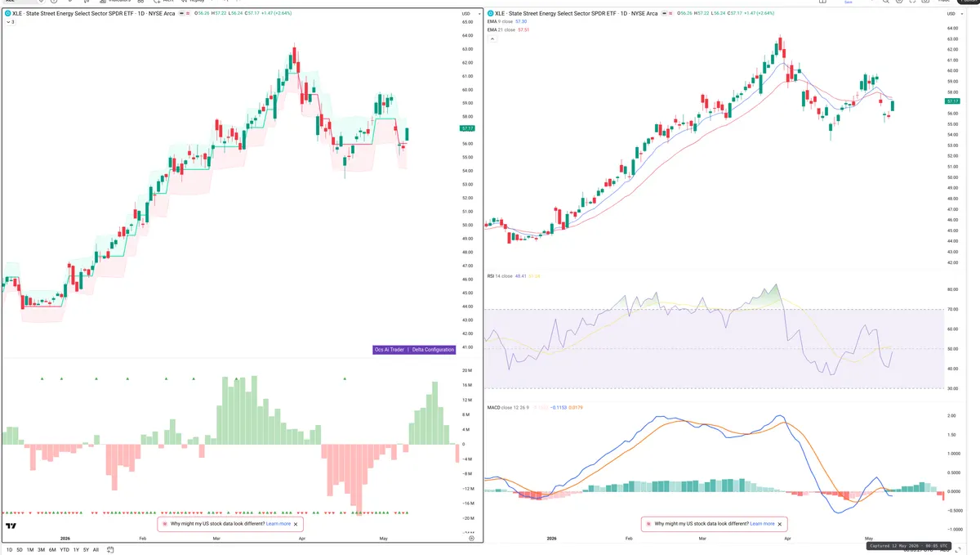Viewport: 980px width, 555px height.
Task: Click the Ocs Ai Trader button
Action: point(390,350)
